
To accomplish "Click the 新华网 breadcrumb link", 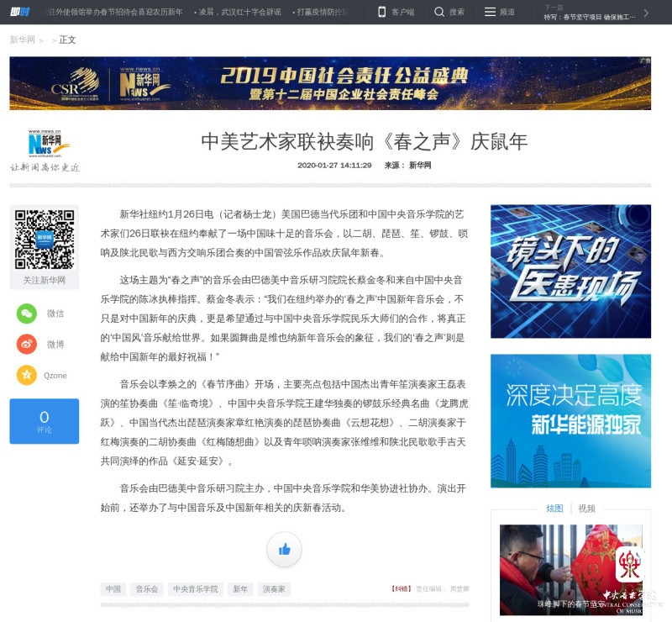I will pyautogui.click(x=22, y=40).
